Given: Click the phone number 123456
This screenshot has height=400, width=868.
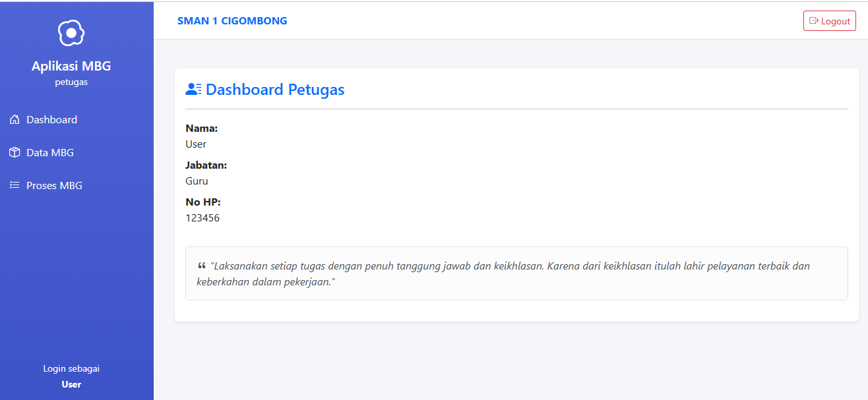Looking at the screenshot, I should pyautogui.click(x=202, y=218).
